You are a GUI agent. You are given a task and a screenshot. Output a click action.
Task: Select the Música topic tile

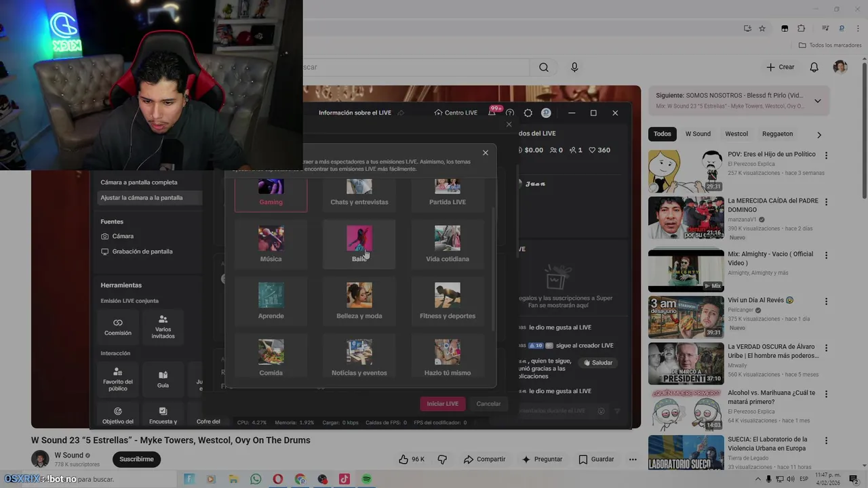[x=271, y=244]
